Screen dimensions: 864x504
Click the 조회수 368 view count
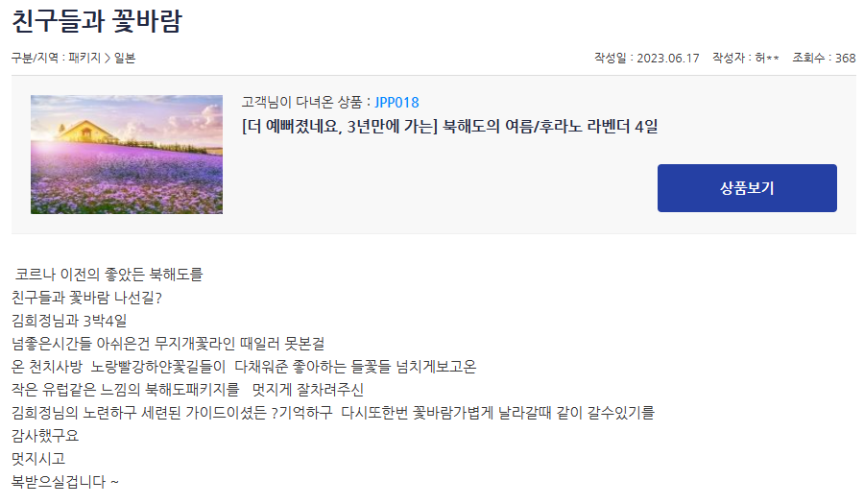(824, 58)
